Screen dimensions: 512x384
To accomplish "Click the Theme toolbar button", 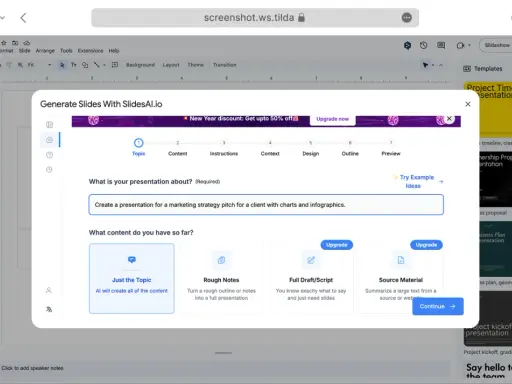I will [195, 65].
